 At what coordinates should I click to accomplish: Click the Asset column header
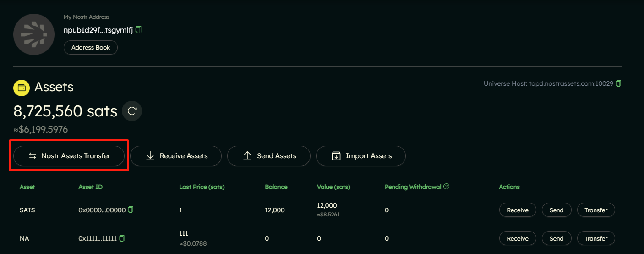27,187
